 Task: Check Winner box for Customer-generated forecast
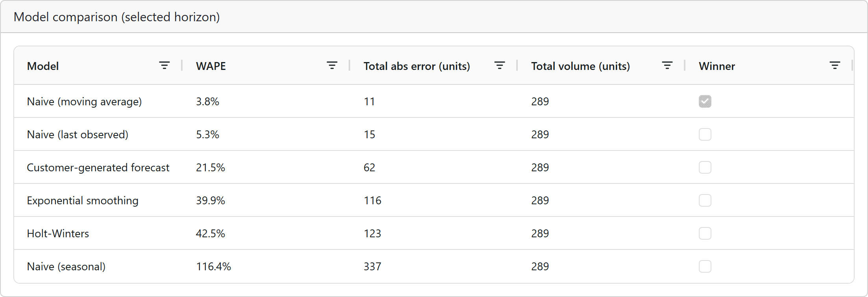pyautogui.click(x=705, y=167)
